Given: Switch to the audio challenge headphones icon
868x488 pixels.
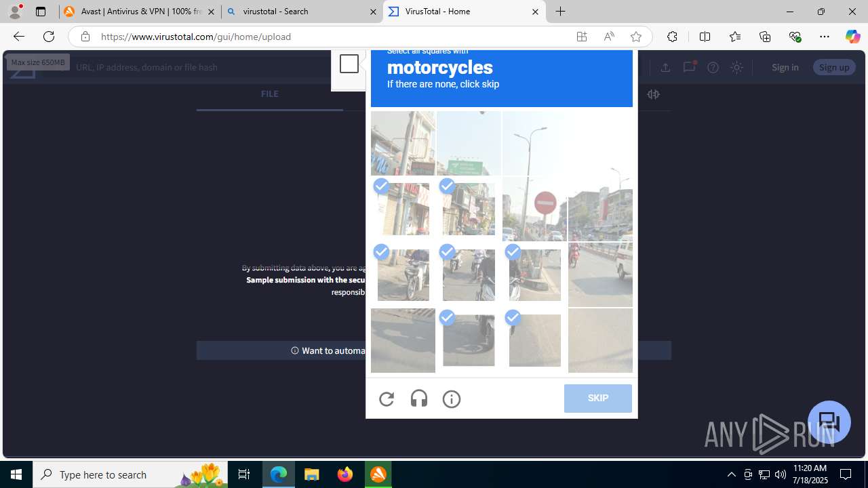Looking at the screenshot, I should [x=419, y=399].
